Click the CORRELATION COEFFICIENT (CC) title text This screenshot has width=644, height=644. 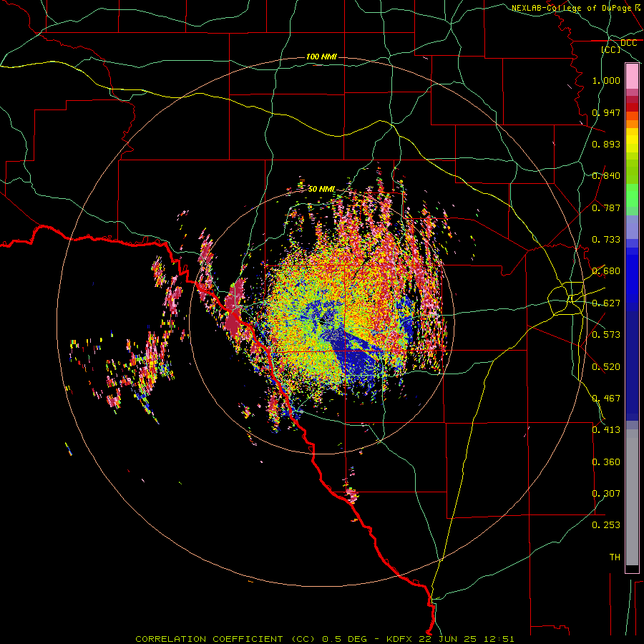click(225, 639)
